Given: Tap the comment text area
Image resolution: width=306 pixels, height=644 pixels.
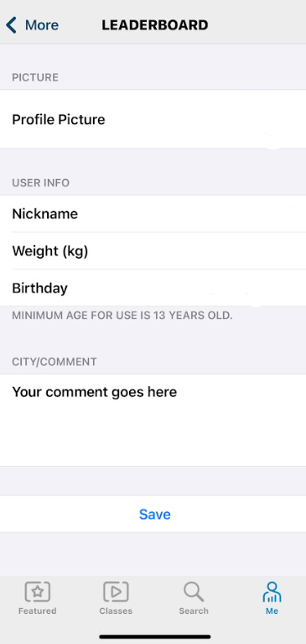Looking at the screenshot, I should pos(153,420).
